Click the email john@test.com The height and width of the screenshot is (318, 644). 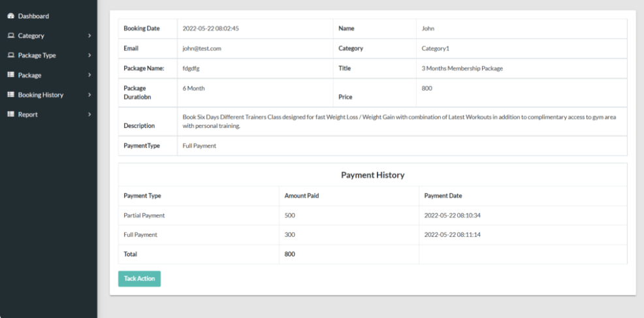(x=202, y=48)
